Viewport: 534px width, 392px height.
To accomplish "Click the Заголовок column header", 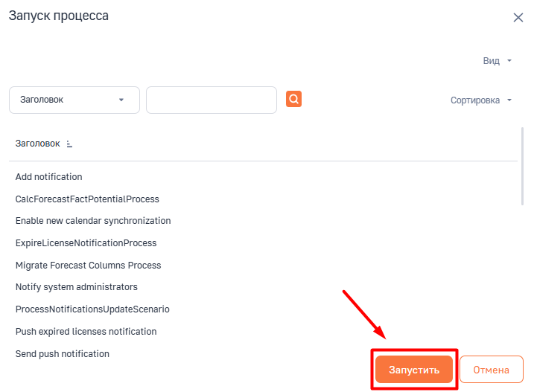I will [x=37, y=144].
